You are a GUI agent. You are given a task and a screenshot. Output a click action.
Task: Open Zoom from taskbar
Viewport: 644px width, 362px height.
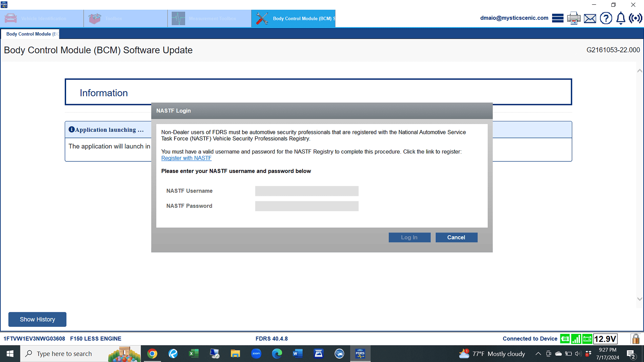pyautogui.click(x=256, y=354)
